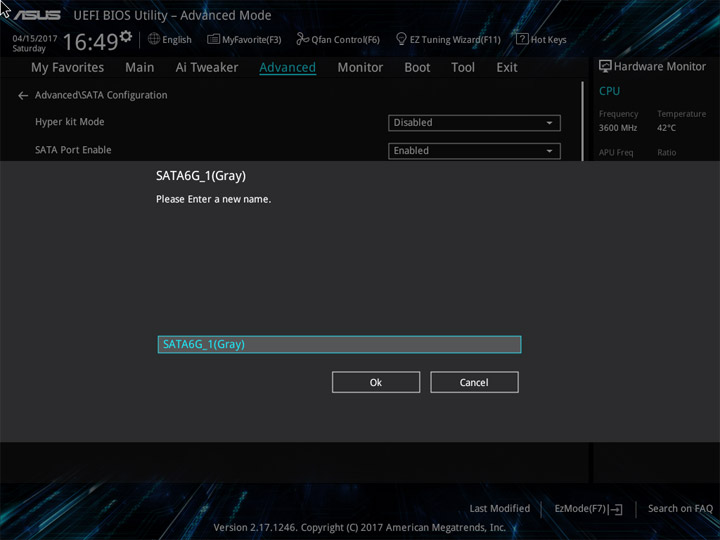Click the SATA Port Enable label
The width and height of the screenshot is (720, 540).
(x=73, y=150)
